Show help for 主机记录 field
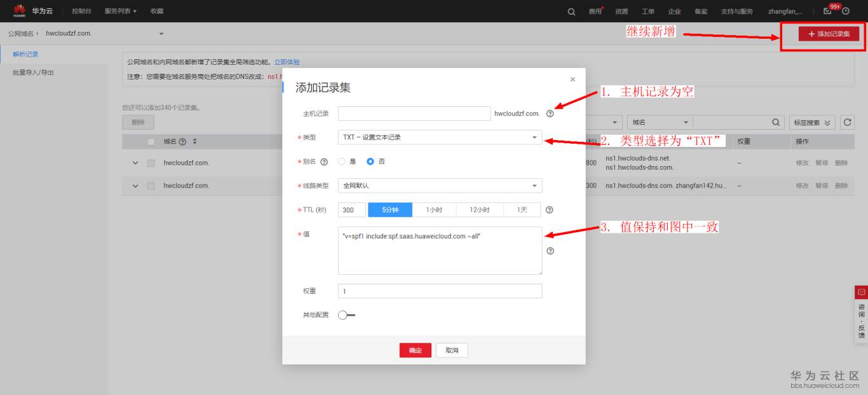 pos(550,114)
